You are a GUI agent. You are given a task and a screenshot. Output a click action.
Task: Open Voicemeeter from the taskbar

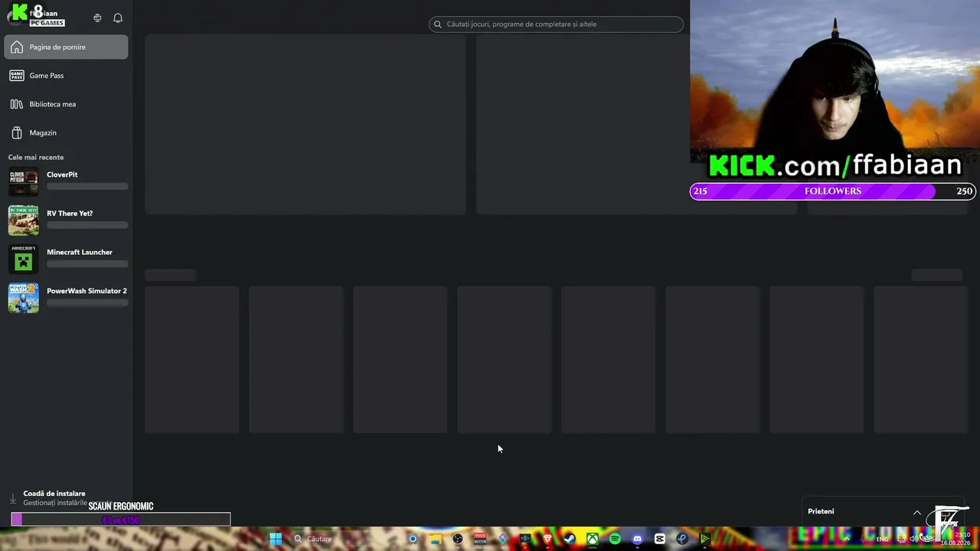coord(480,539)
